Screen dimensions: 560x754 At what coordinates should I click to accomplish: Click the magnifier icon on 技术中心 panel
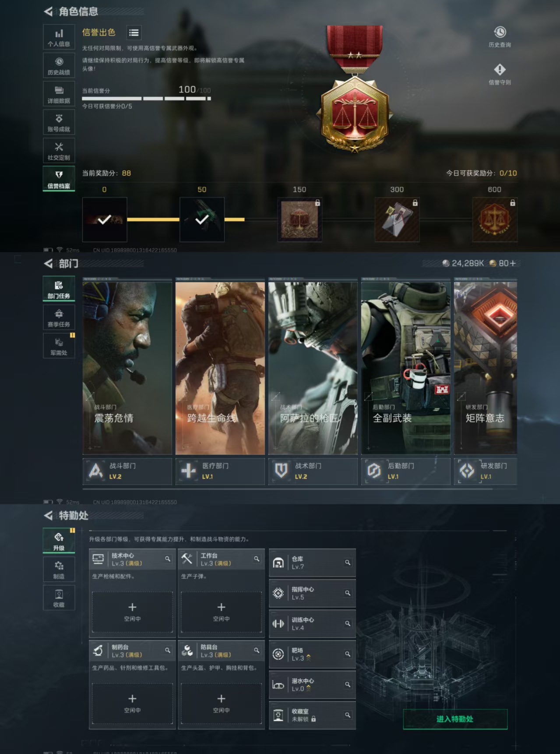[x=168, y=559]
